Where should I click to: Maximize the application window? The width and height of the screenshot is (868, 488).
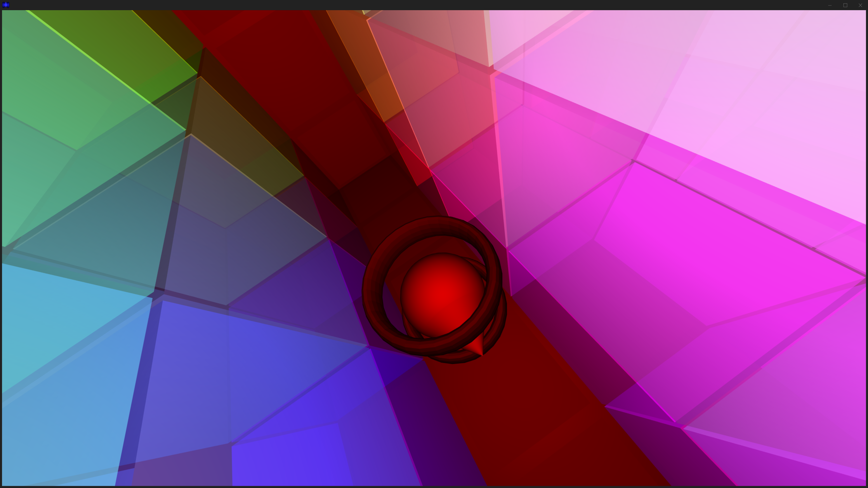pyautogui.click(x=845, y=5)
